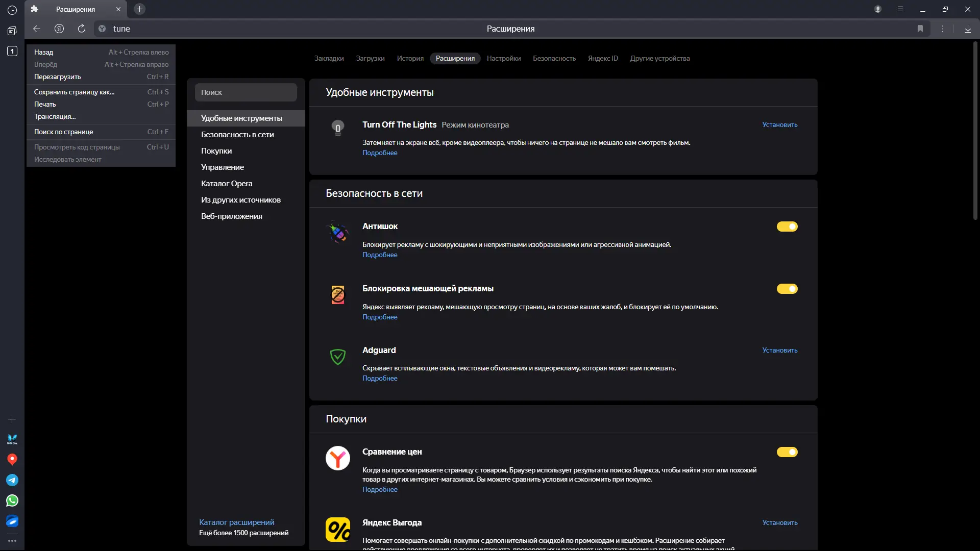Expand sidebar more-apps ellipsis
The image size is (980, 551).
[x=12, y=541]
